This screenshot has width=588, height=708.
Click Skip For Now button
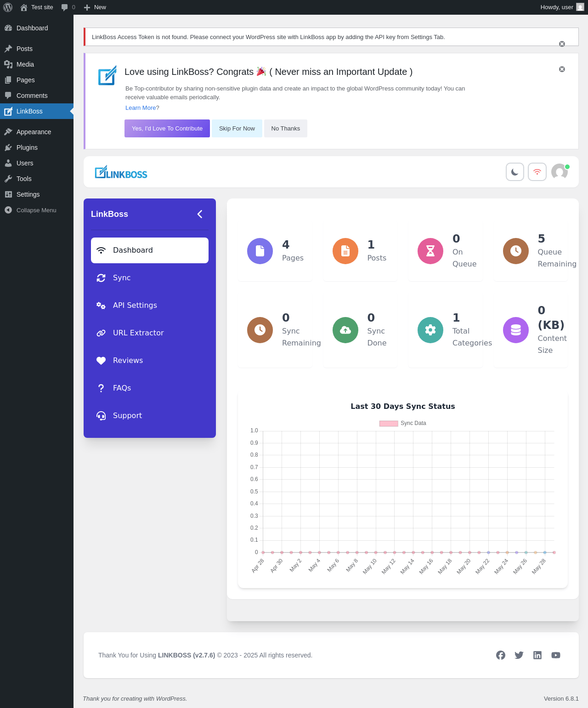[237, 129]
